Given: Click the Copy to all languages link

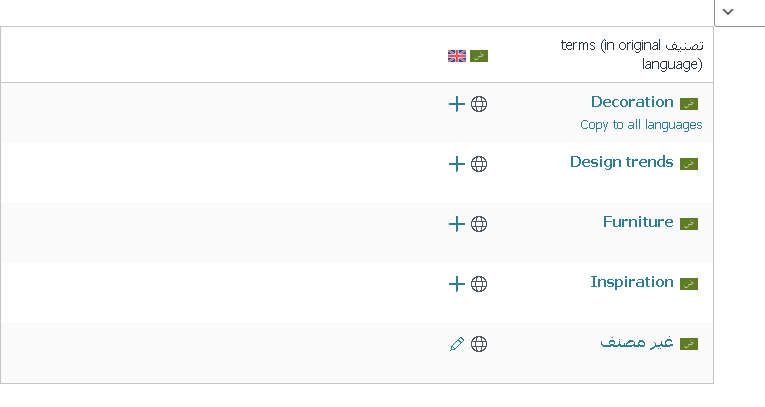Looking at the screenshot, I should click(x=641, y=125).
